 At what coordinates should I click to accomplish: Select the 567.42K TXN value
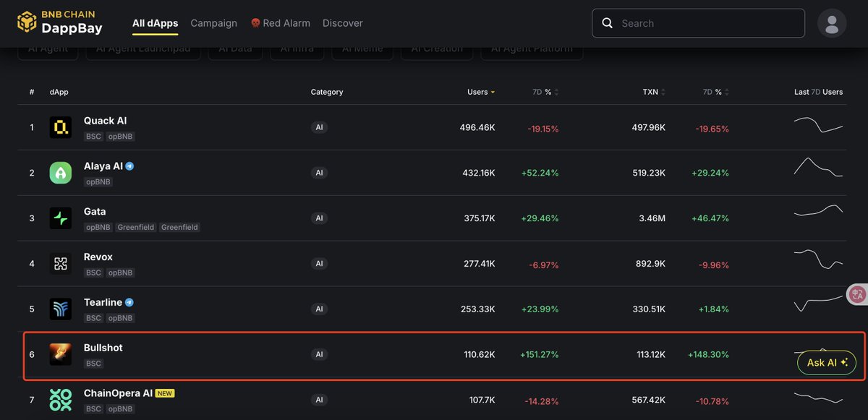click(648, 400)
